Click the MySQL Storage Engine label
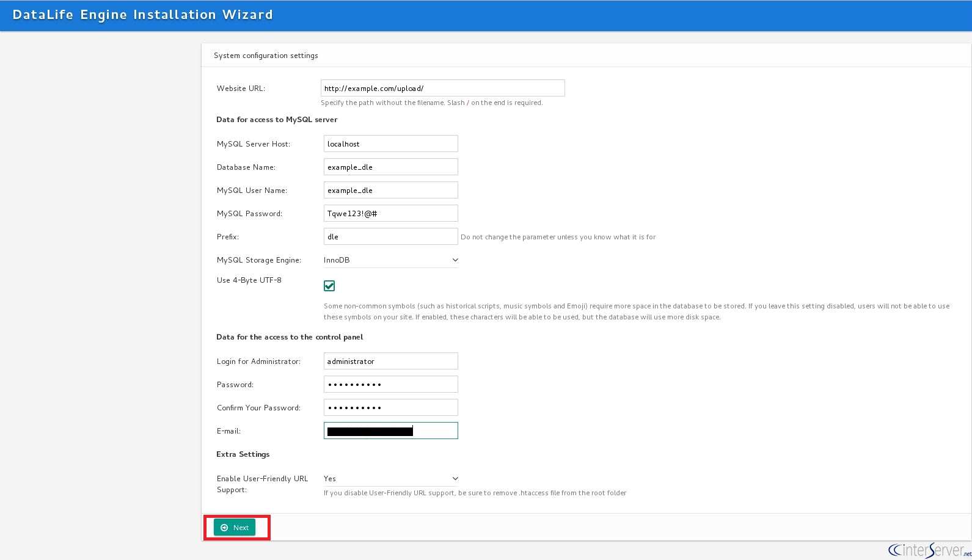Image resolution: width=972 pixels, height=560 pixels. tap(259, 260)
